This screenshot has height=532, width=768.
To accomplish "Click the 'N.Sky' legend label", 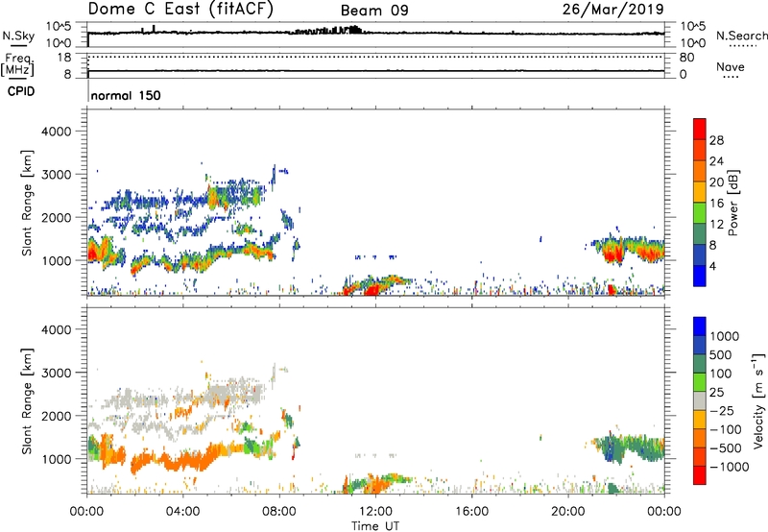I will (x=18, y=36).
